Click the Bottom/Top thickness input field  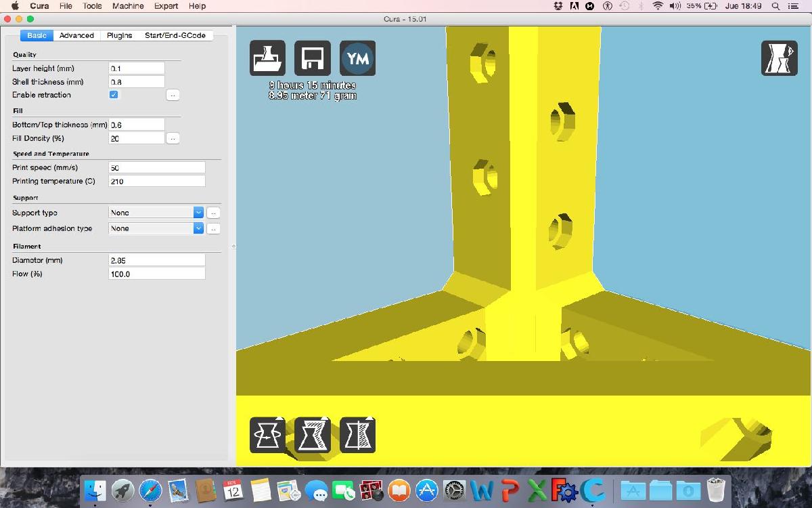coord(137,125)
